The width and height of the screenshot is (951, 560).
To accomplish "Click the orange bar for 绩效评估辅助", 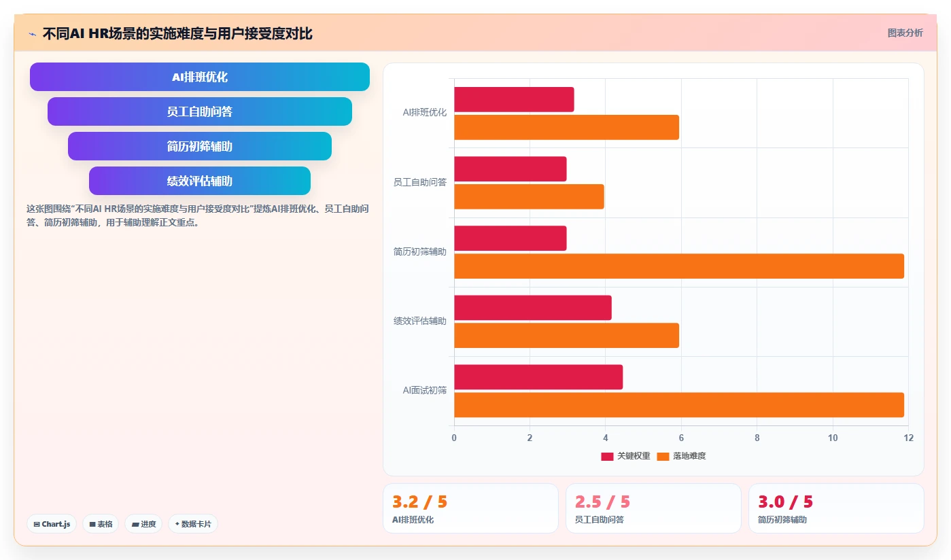I will click(566, 335).
